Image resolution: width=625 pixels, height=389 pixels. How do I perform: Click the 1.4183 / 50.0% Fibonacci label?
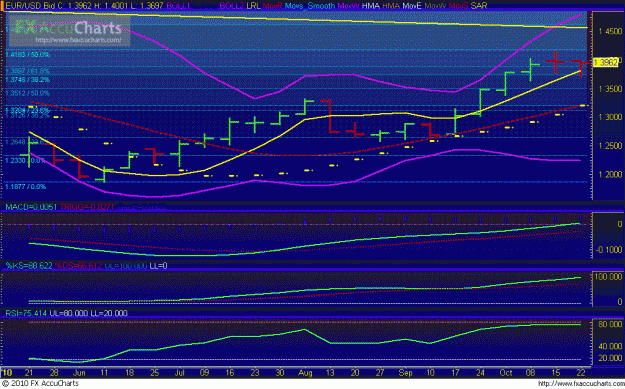pyautogui.click(x=28, y=55)
